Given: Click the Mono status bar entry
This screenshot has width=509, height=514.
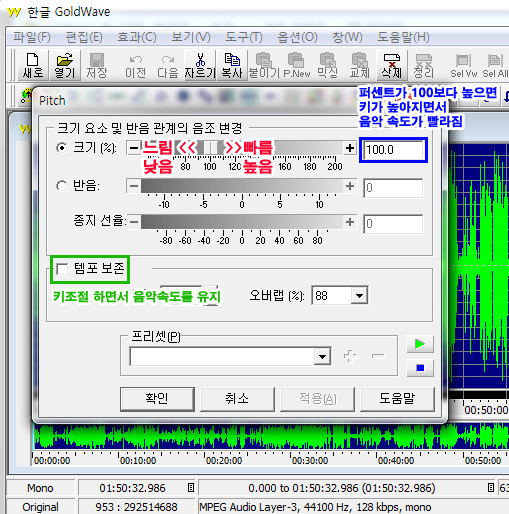Looking at the screenshot, I should click(40, 488).
